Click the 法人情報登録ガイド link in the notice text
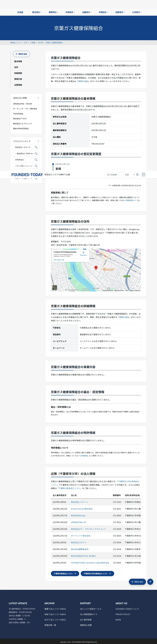Image resolution: width=157 pixels, height=644 pixels. pos(130,200)
